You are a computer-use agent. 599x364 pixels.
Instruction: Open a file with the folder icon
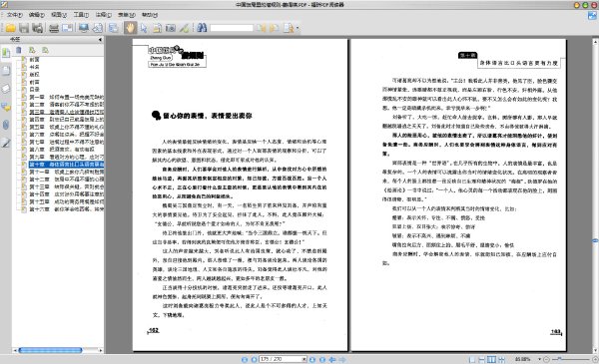tap(10, 28)
